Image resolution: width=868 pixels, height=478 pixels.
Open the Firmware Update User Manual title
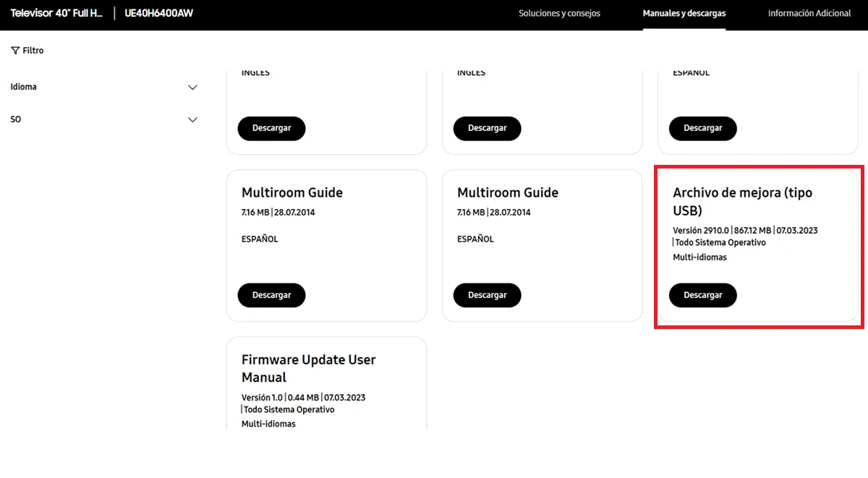pyautogui.click(x=308, y=368)
